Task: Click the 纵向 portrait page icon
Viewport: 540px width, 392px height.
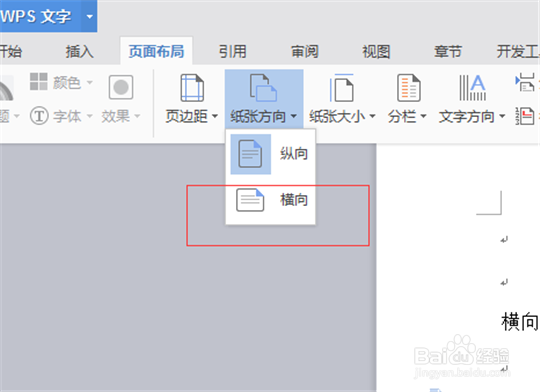Action: click(x=250, y=154)
